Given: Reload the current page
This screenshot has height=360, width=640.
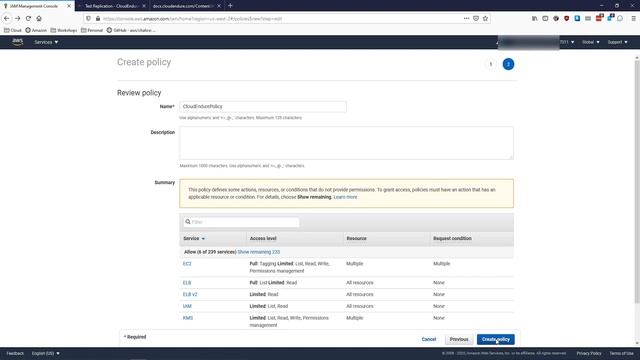Looking at the screenshot, I should [x=28, y=18].
